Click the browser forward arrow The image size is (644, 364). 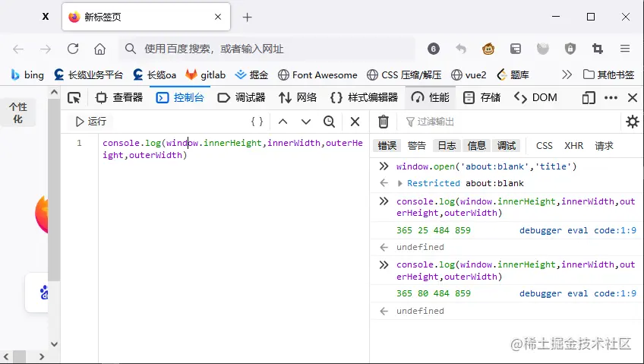click(x=45, y=49)
